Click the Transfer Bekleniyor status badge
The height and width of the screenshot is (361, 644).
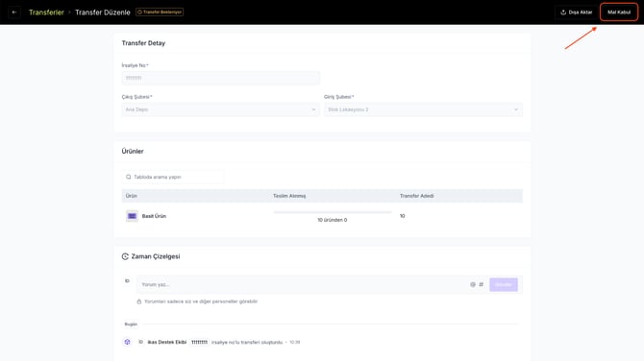pyautogui.click(x=160, y=12)
